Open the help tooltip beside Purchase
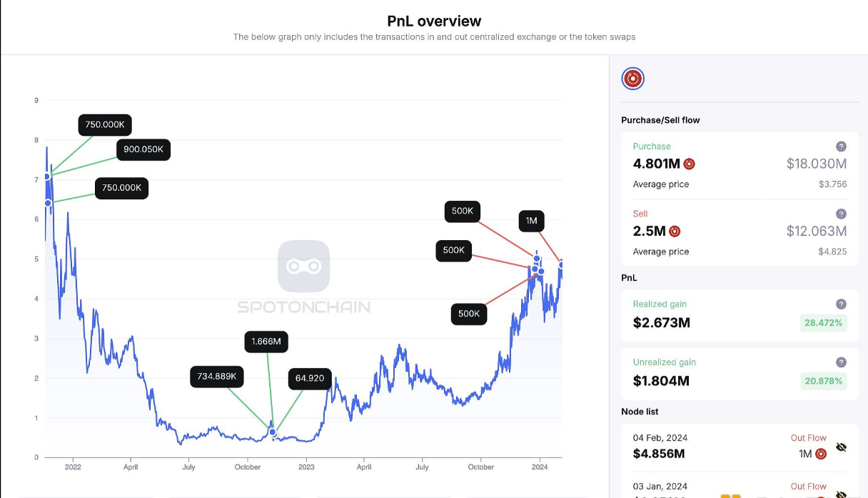 coord(841,146)
